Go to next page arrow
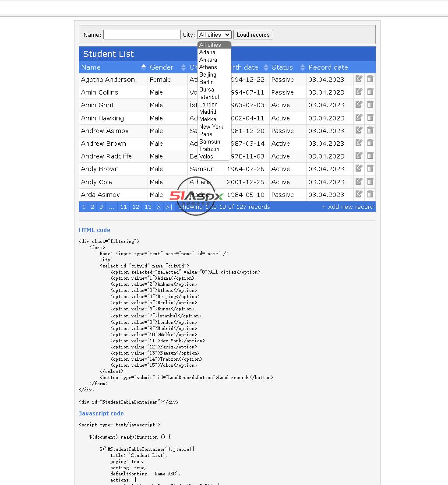Screen dimensions: 448x485 [159, 207]
